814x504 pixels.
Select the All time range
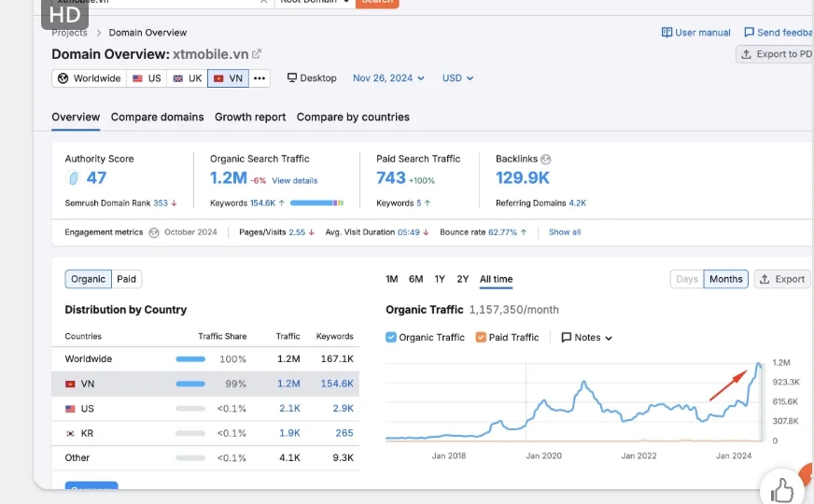pyautogui.click(x=496, y=279)
